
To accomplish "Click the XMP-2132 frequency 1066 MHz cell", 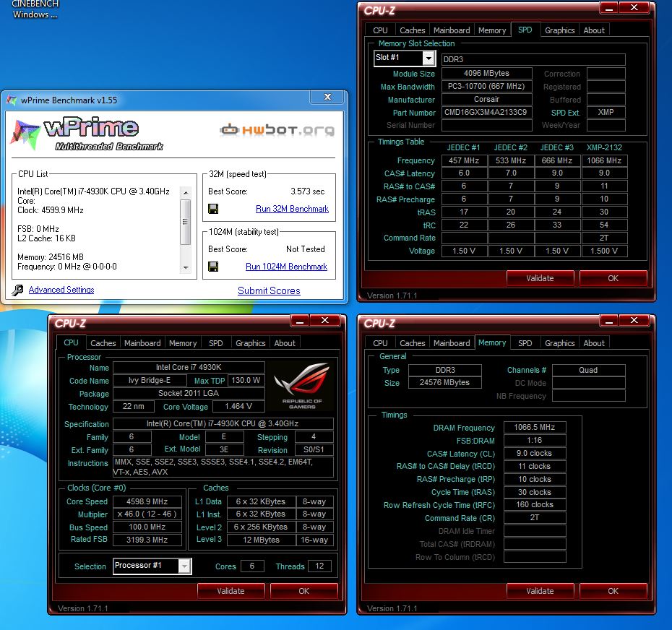I will (x=604, y=160).
